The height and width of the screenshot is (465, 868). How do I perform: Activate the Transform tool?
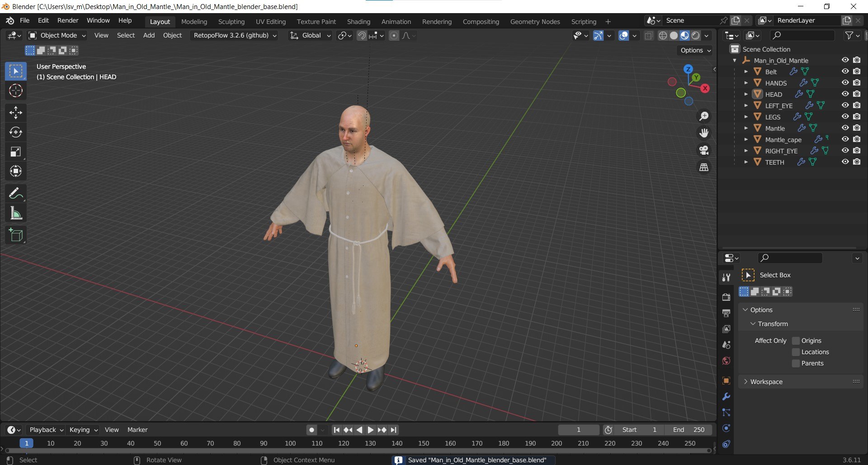(16, 171)
